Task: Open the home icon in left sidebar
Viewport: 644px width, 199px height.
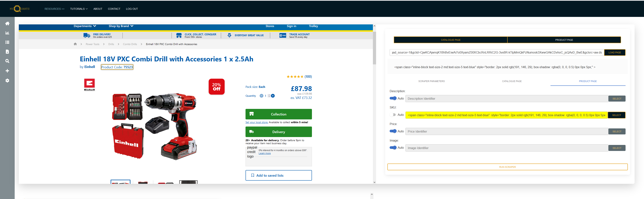Action: pos(7,23)
